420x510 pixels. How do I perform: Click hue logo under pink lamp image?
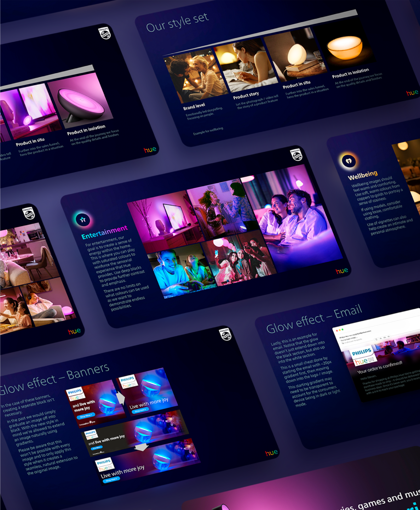(150, 150)
